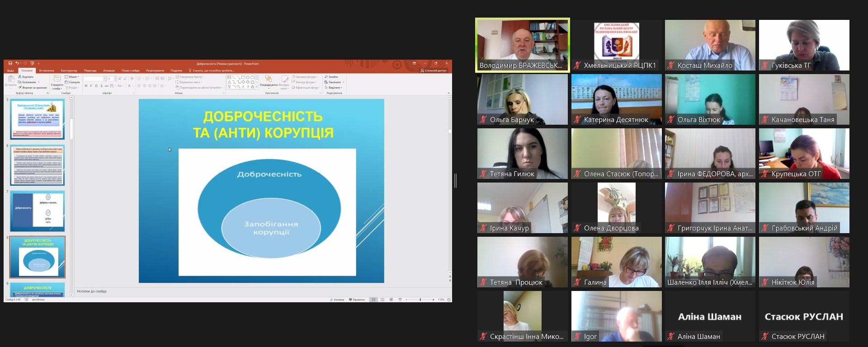Toggle bold Ж formatting button
This screenshot has width=868, height=347.
pos(86,85)
